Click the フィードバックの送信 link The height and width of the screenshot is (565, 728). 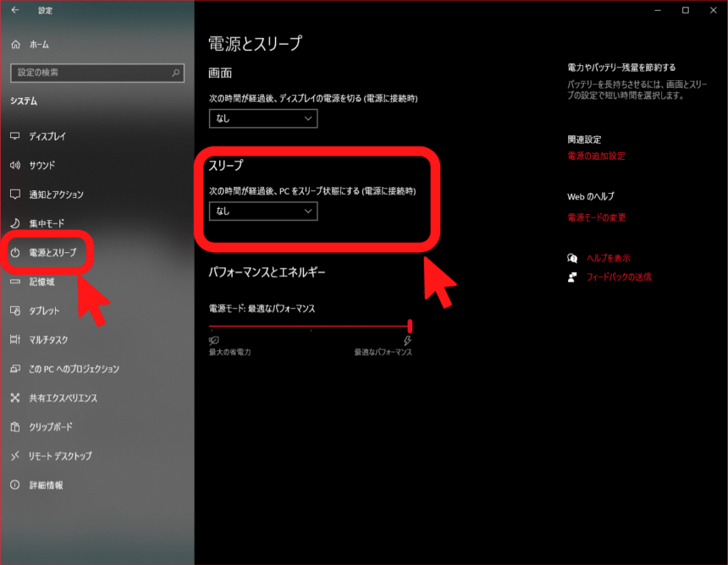coord(619,277)
